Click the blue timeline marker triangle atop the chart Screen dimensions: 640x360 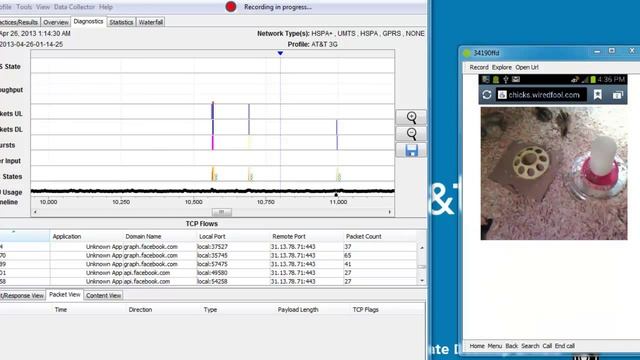280,53
